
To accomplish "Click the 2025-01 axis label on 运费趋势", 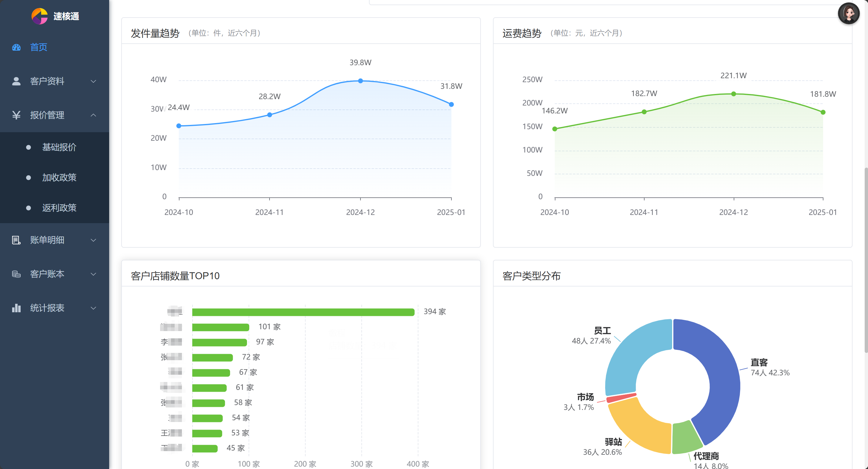I will [x=823, y=212].
